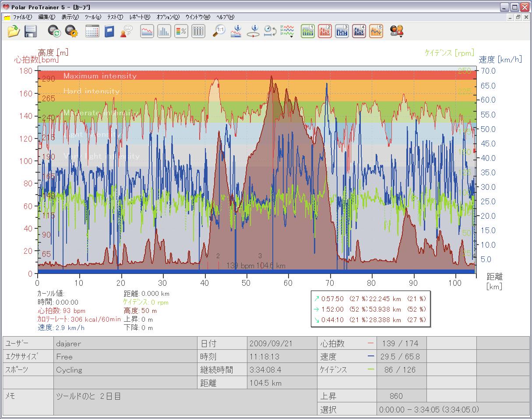Click the person with speech bubble icon
Image resolution: width=532 pixels, height=419 pixels.
(126, 31)
